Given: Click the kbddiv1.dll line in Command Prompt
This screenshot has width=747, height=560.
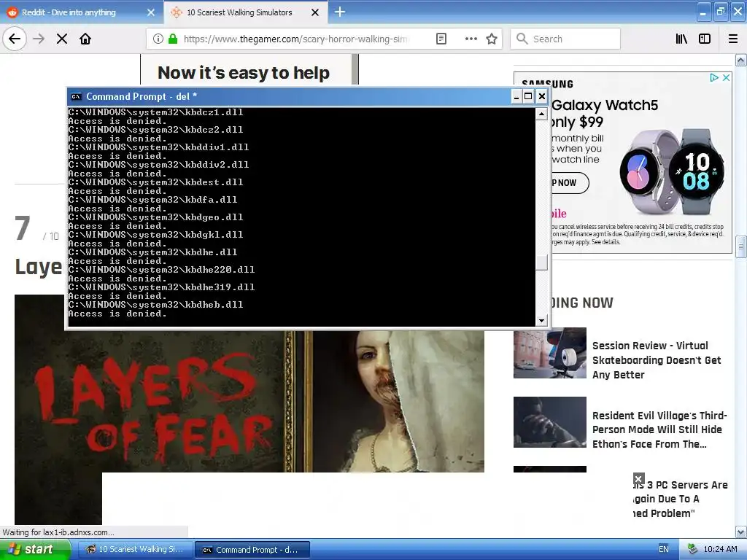Looking at the screenshot, I should pos(158,147).
